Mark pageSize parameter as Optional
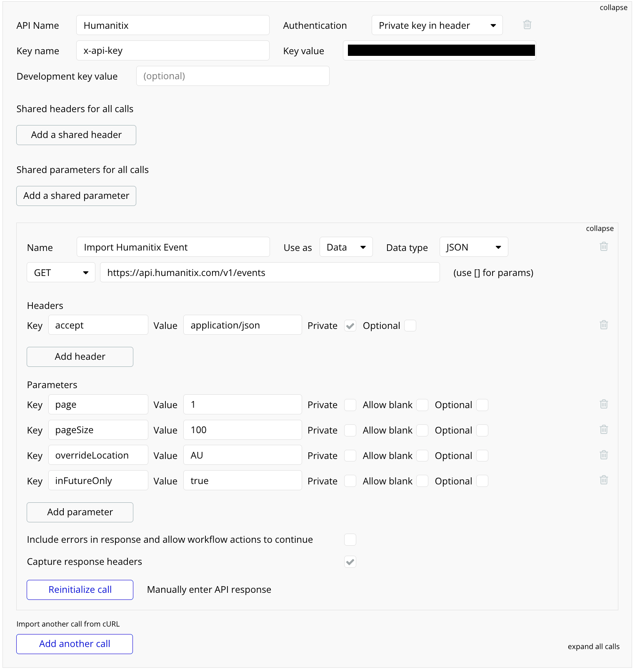The width and height of the screenshot is (635, 672). tap(482, 430)
